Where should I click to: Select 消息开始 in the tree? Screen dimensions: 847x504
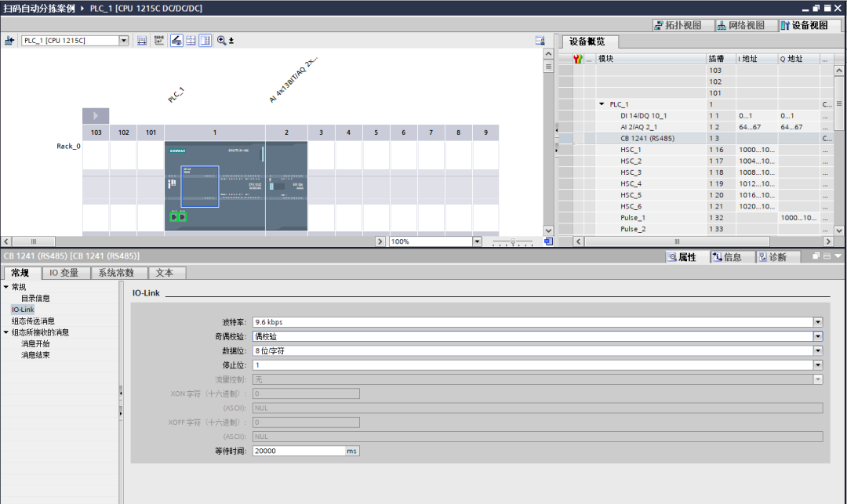point(35,343)
